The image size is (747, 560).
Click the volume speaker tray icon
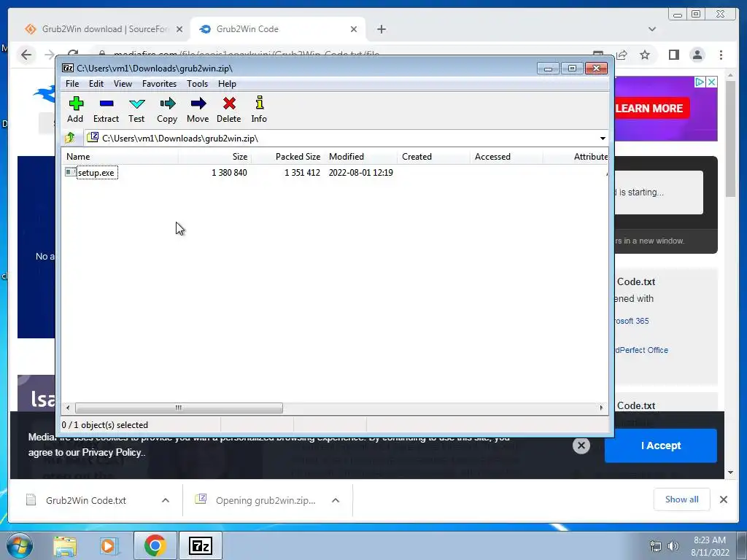[673, 546]
